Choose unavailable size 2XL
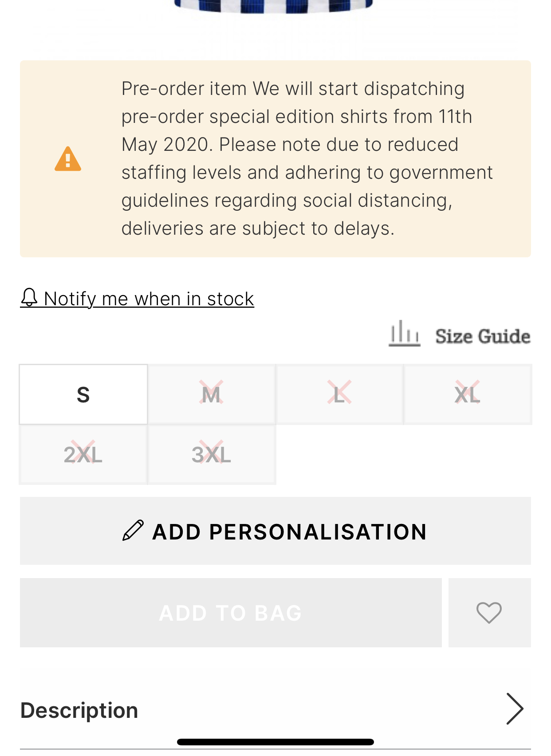This screenshot has height=756, width=551. click(83, 455)
